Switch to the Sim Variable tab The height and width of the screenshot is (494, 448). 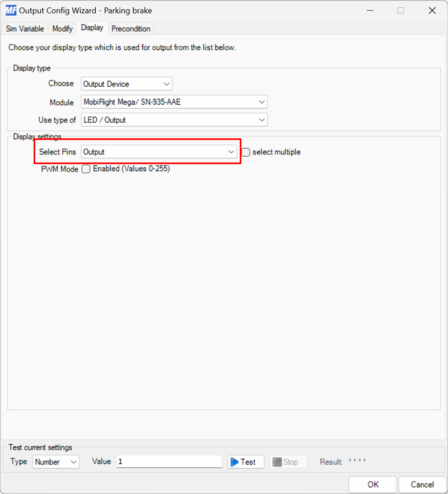click(x=25, y=28)
